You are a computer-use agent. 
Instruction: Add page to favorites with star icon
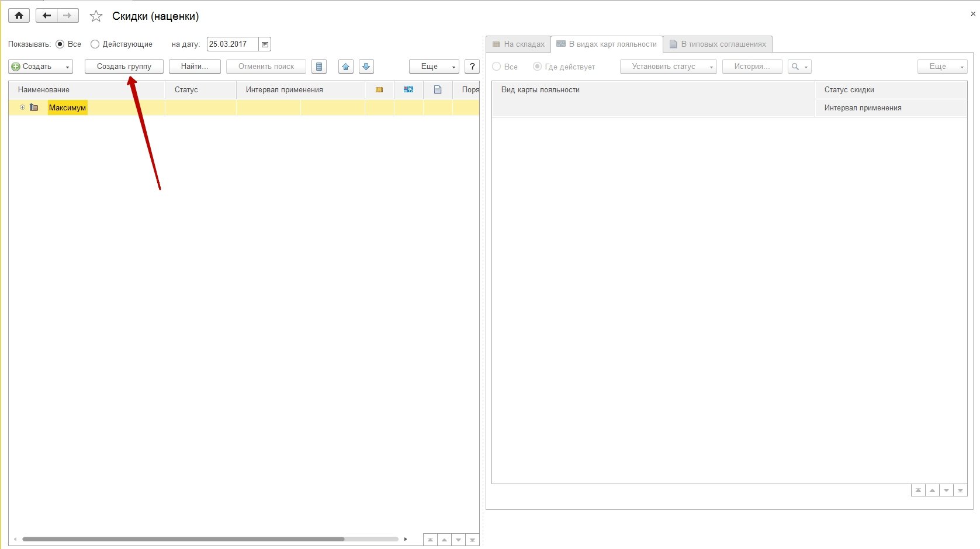(96, 16)
